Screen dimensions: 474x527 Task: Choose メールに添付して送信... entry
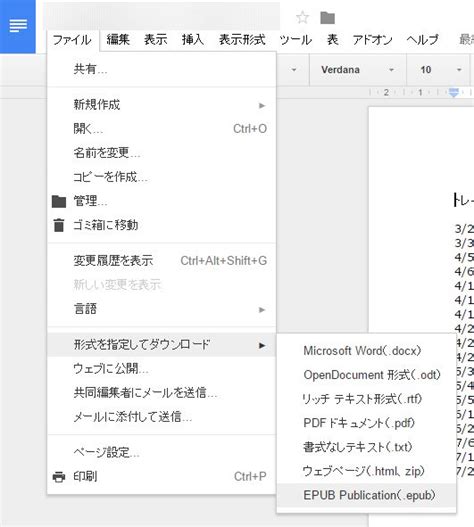point(162,417)
